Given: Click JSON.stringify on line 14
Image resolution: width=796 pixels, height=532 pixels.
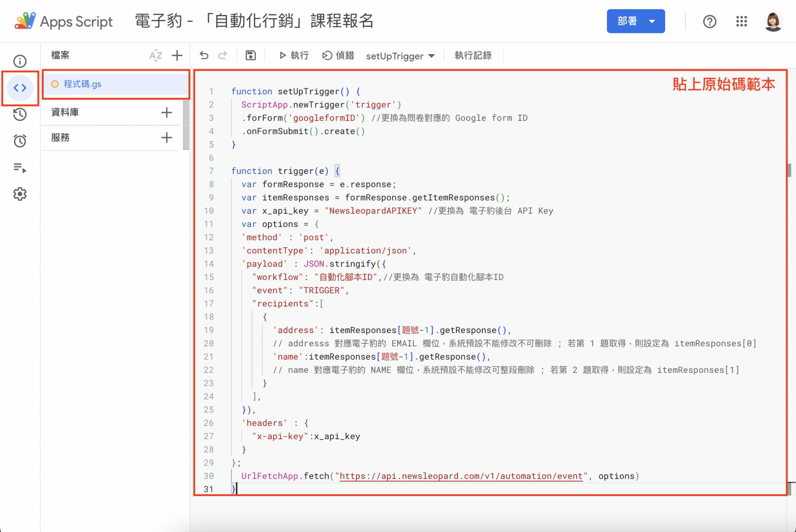Looking at the screenshot, I should (340, 264).
